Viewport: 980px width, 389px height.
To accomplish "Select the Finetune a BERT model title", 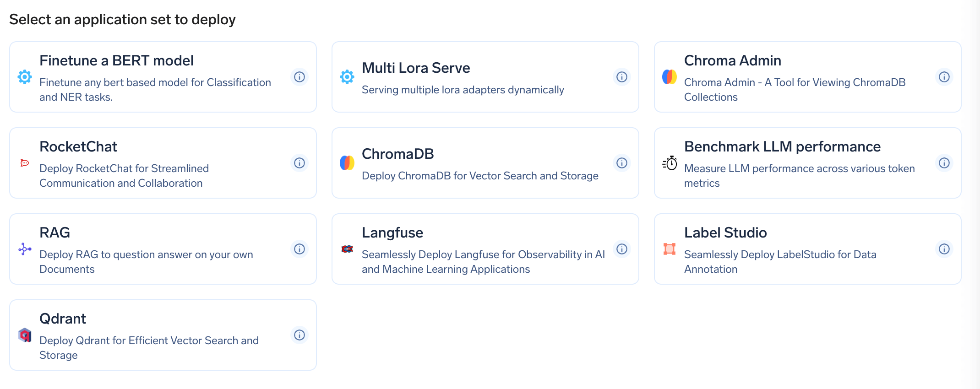I will [x=116, y=60].
